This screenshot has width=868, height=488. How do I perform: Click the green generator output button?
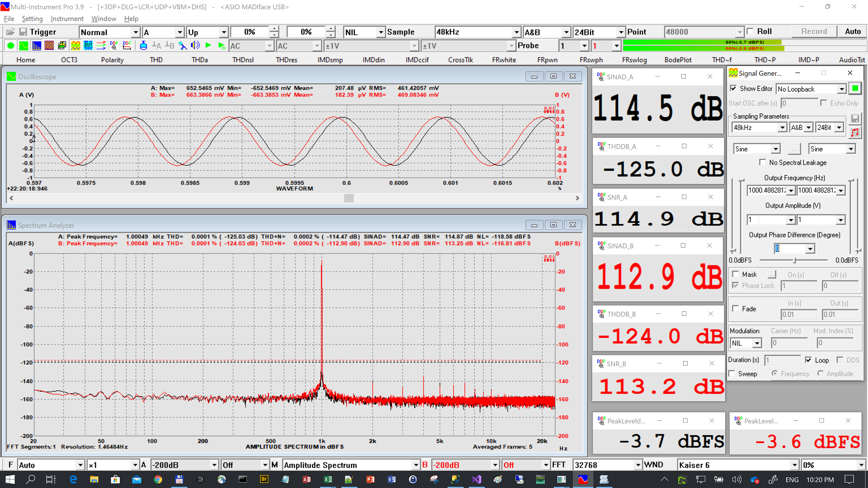pos(855,89)
